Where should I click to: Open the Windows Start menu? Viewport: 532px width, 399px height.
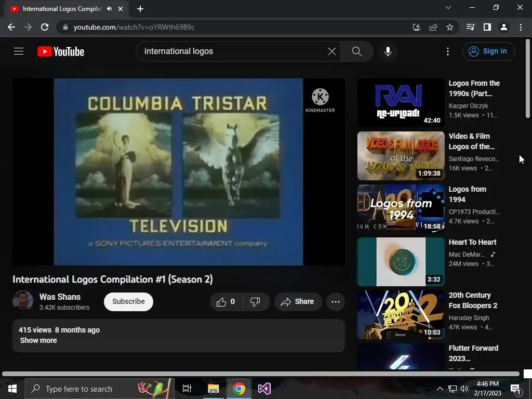[12, 389]
